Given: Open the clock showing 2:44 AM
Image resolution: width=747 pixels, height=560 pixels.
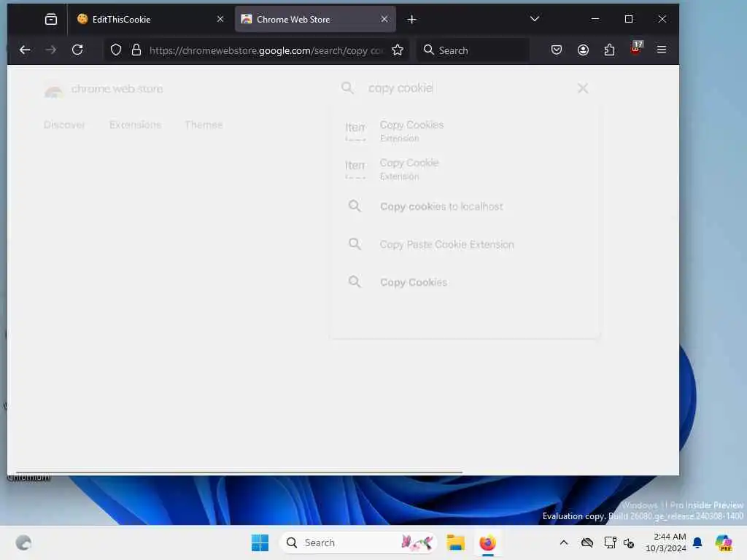Looking at the screenshot, I should tap(666, 542).
